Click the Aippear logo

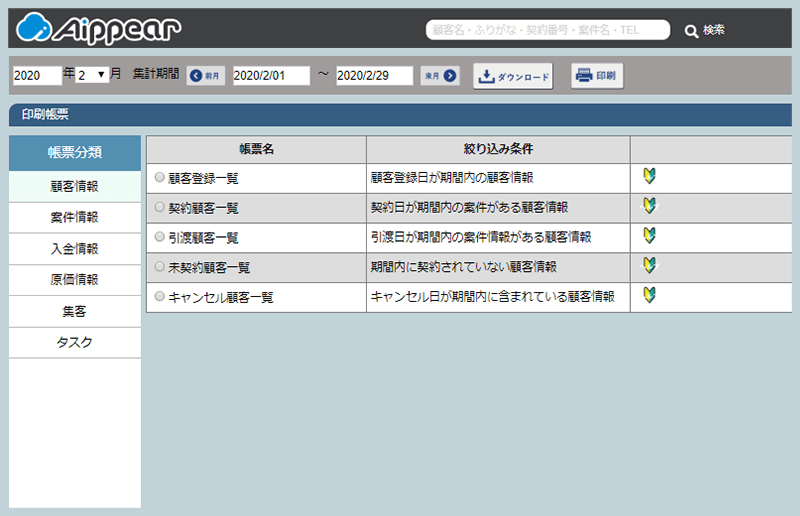tap(99, 28)
